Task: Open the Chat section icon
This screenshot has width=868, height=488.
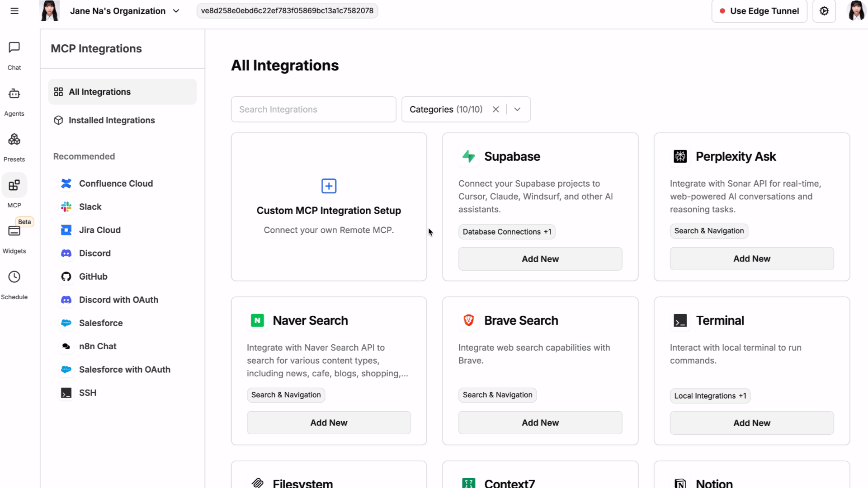Action: click(x=14, y=47)
